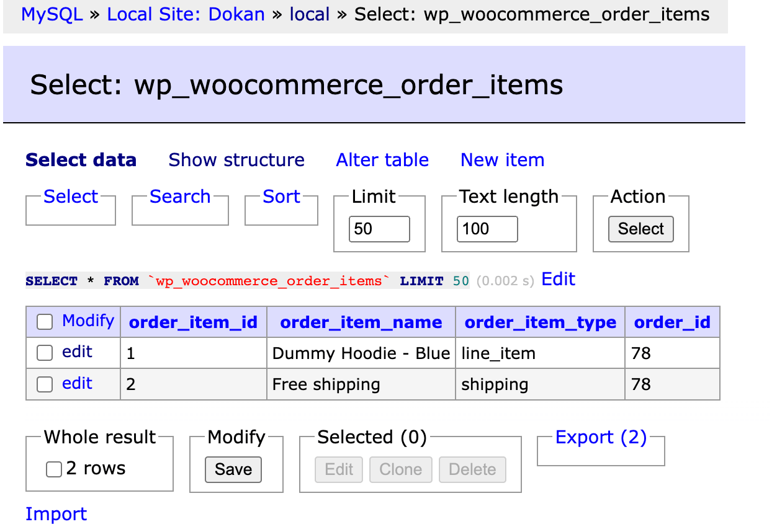Toggle the select-all checkbox in the Modify header
Image resolution: width=777 pixels, height=532 pixels.
click(x=44, y=321)
